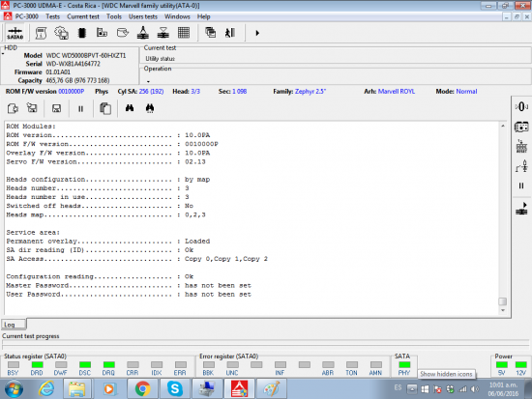This screenshot has width=532, height=399.
Task: Click the disk drive icon in toolbar
Action: pos(123,33)
